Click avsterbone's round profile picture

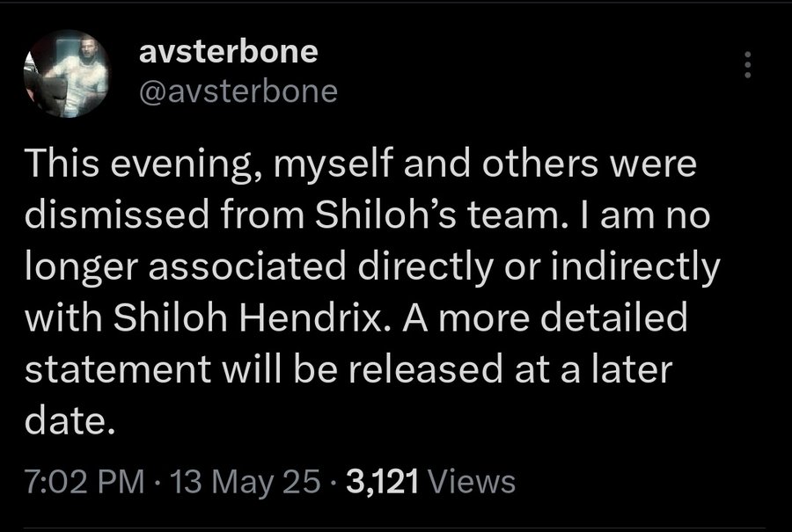click(66, 74)
